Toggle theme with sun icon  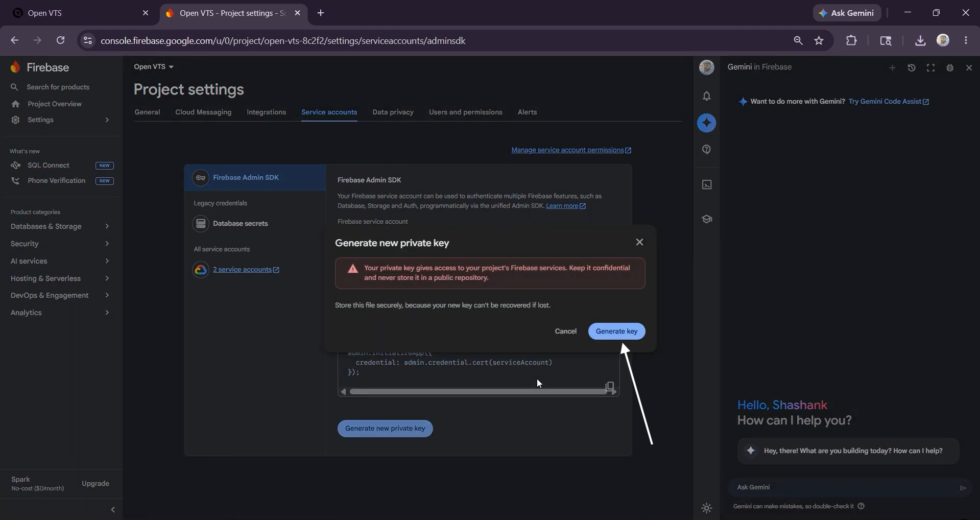coord(707,508)
